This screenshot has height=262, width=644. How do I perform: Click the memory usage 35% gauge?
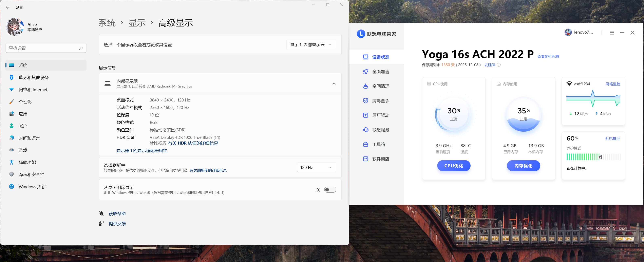click(523, 114)
